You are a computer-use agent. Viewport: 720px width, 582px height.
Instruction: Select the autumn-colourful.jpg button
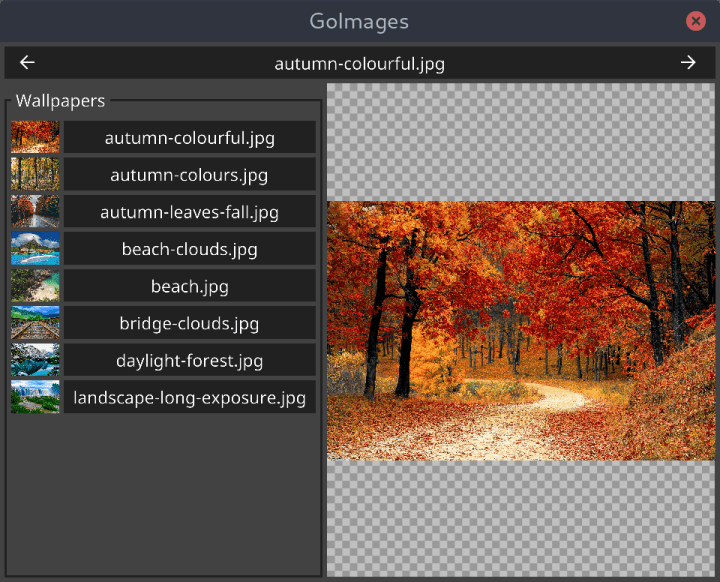pyautogui.click(x=189, y=138)
